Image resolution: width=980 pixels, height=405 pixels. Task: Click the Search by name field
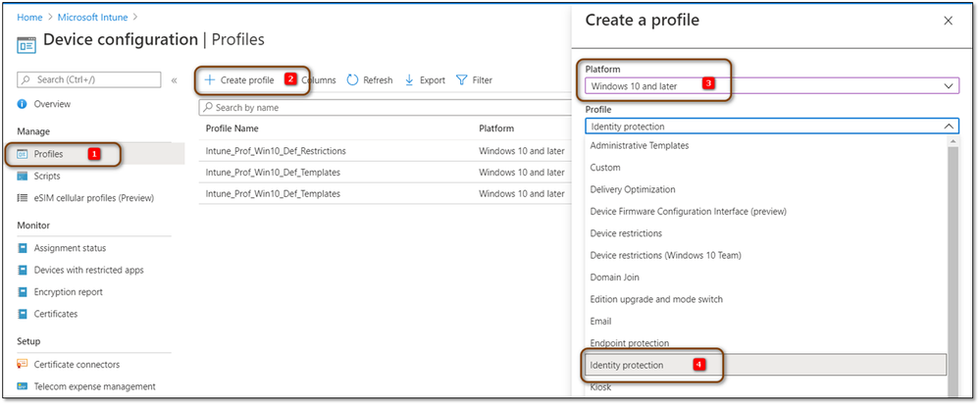point(385,108)
